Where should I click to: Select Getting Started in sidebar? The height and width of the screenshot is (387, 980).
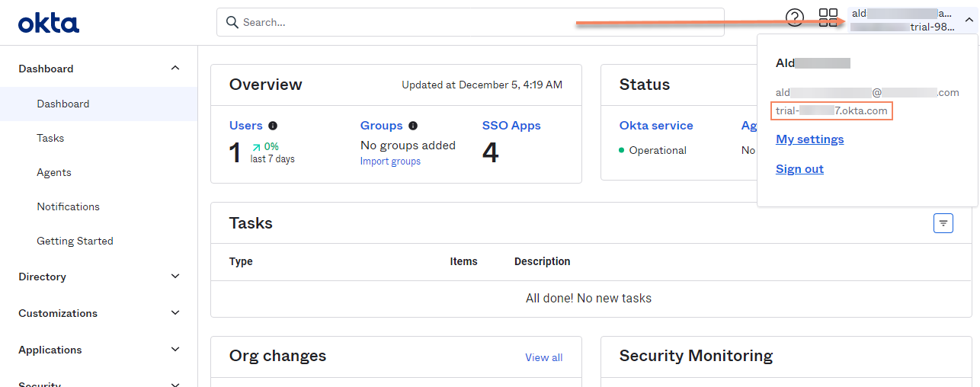(x=75, y=241)
